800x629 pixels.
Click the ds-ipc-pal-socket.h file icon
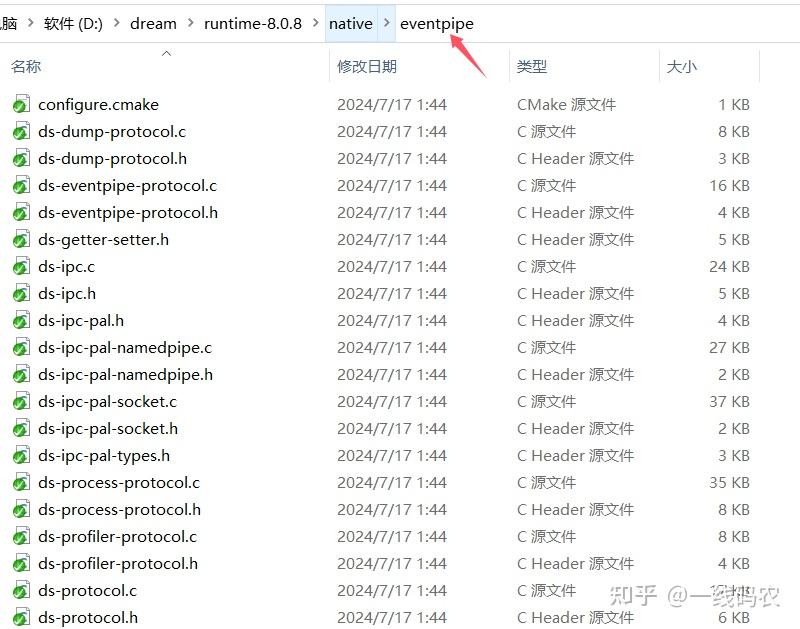point(22,428)
